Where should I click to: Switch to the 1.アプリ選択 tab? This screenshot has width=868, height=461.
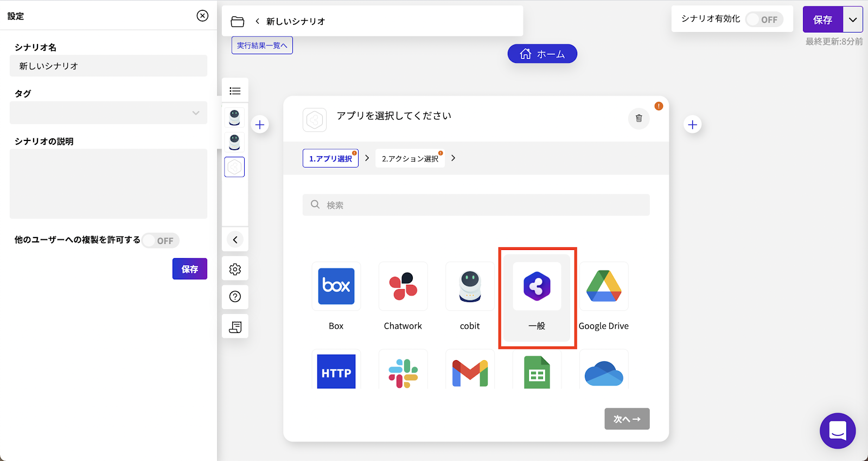(x=330, y=158)
